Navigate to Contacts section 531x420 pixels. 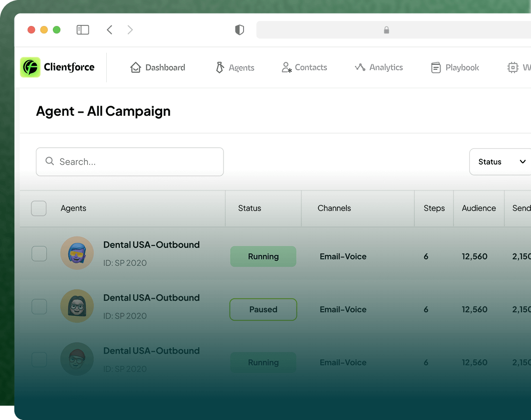coord(304,67)
